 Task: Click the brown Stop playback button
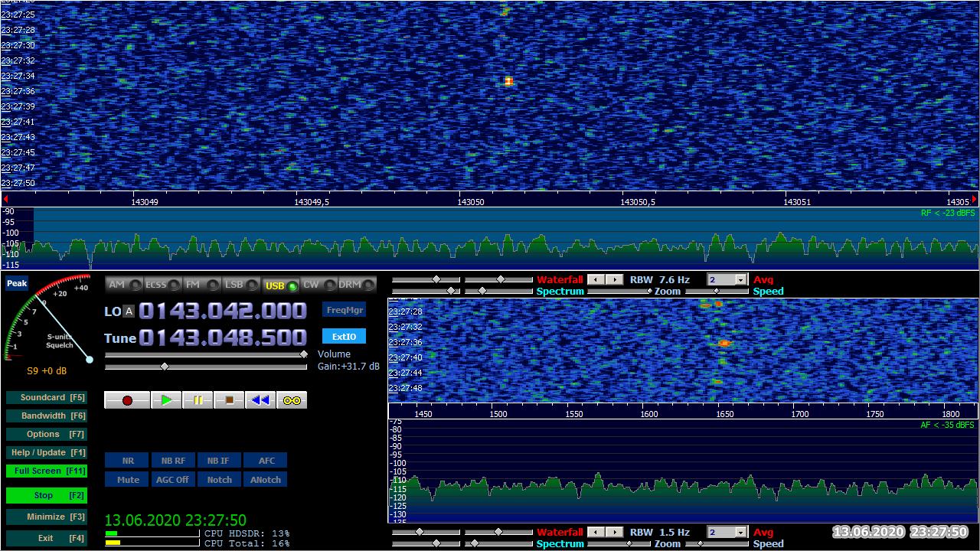229,400
